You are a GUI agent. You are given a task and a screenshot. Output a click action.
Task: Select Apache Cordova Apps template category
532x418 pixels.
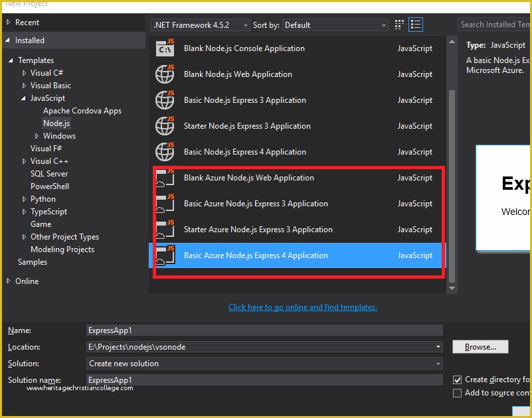click(x=82, y=111)
